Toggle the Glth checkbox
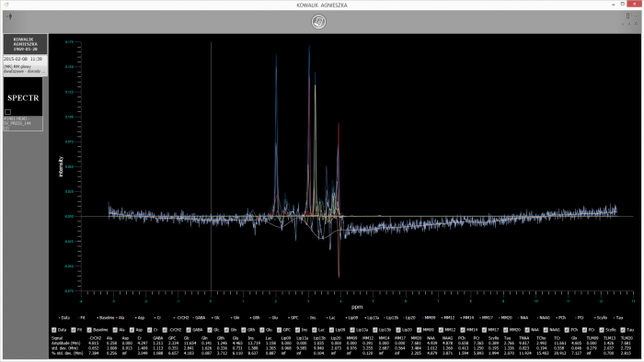644x362 pixels. (x=244, y=330)
